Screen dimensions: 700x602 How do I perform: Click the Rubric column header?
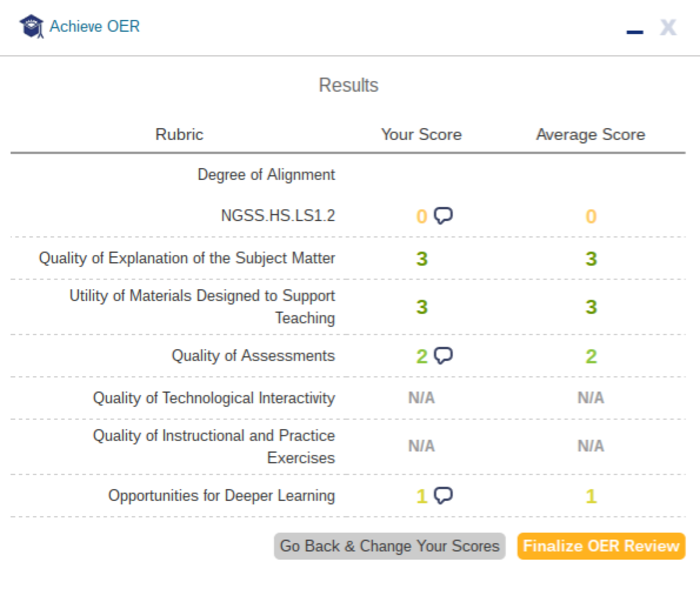pyautogui.click(x=179, y=134)
